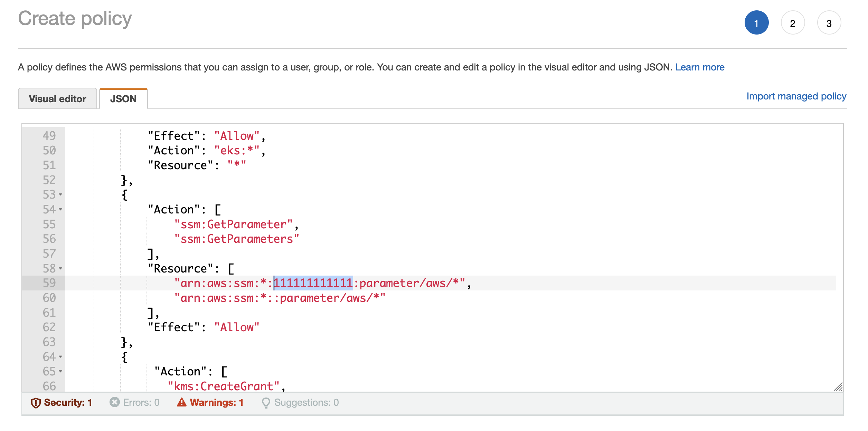Click the editor resize handle corner
Image resolution: width=868 pixels, height=431 pixels.
click(x=838, y=387)
